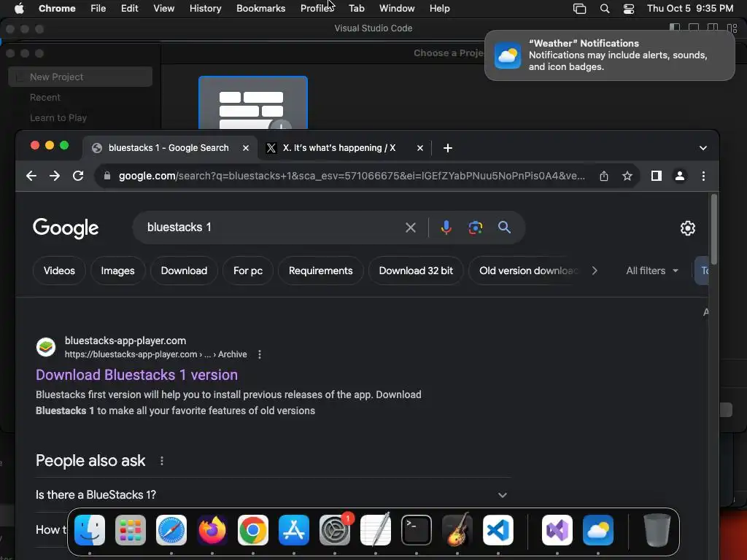The height and width of the screenshot is (560, 747).
Task: Open Visual Studio Code from the Dock
Action: [498, 530]
